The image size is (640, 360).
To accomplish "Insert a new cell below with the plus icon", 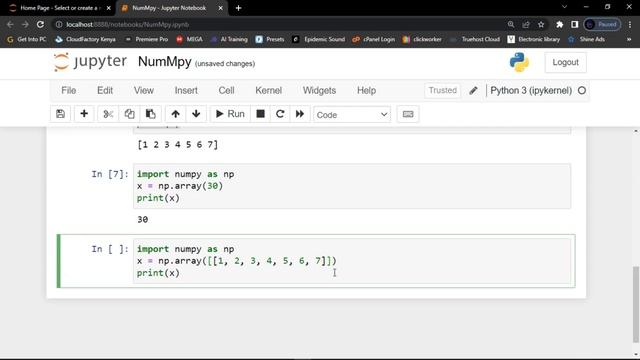I will tap(84, 114).
